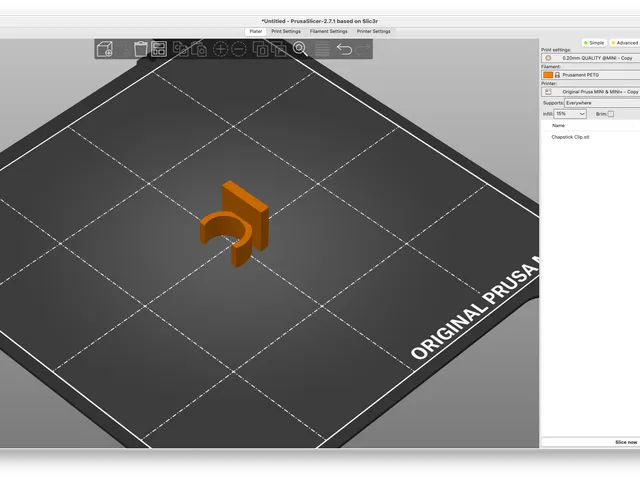Image resolution: width=640 pixels, height=480 pixels.
Task: Open the Filament Settings tab
Action: pyautogui.click(x=329, y=31)
